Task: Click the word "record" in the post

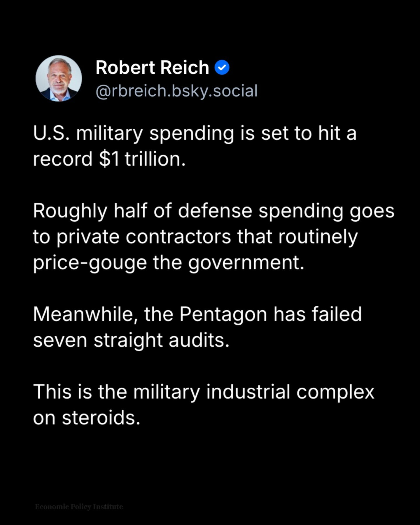Action: click(x=62, y=159)
